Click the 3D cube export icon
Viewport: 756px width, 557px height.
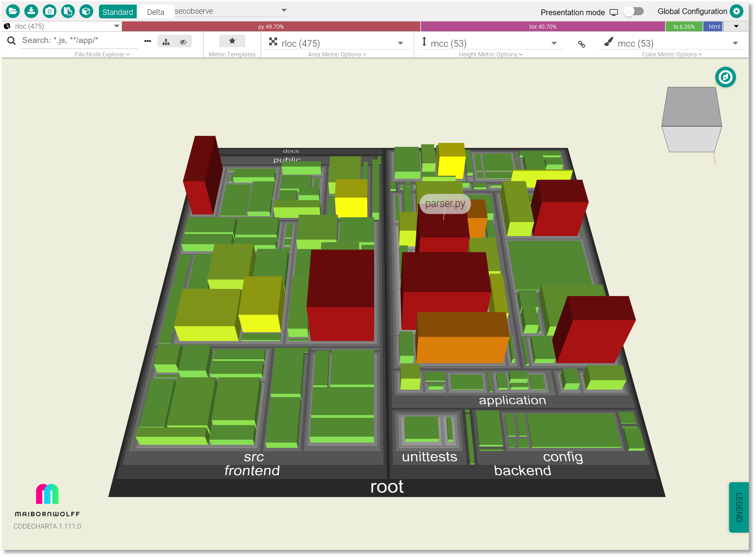coord(86,11)
